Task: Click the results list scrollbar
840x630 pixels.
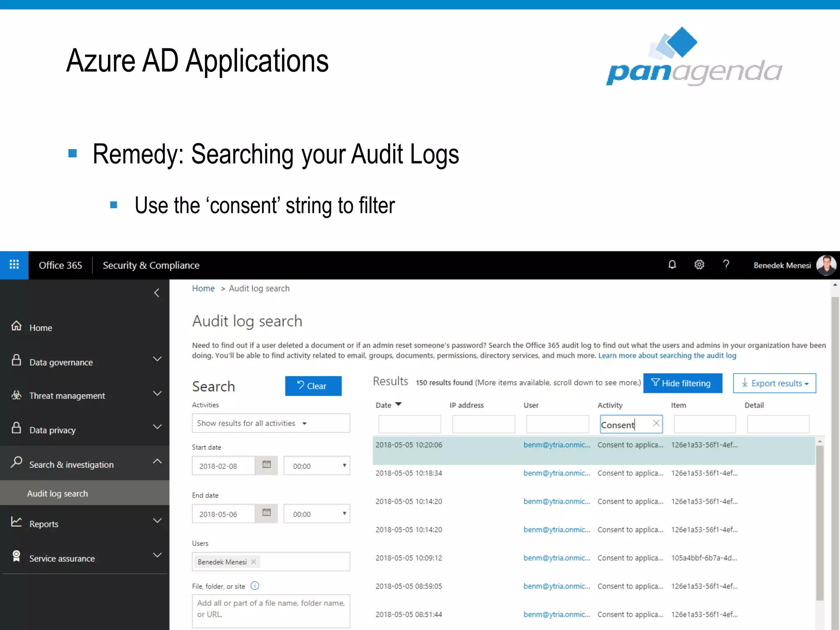Action: point(819,523)
